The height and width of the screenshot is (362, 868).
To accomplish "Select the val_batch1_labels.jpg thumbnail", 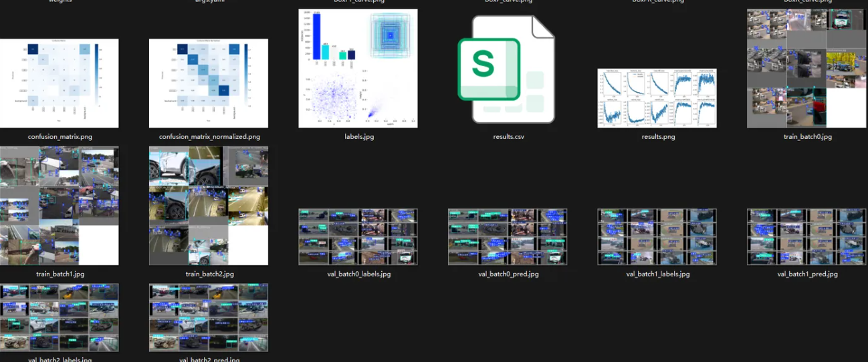I will [657, 237].
